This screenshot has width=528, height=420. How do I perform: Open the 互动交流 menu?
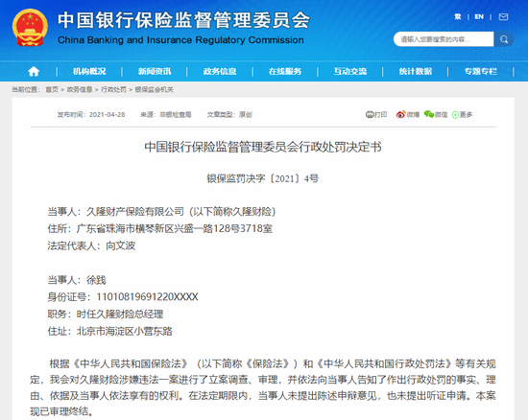click(350, 71)
